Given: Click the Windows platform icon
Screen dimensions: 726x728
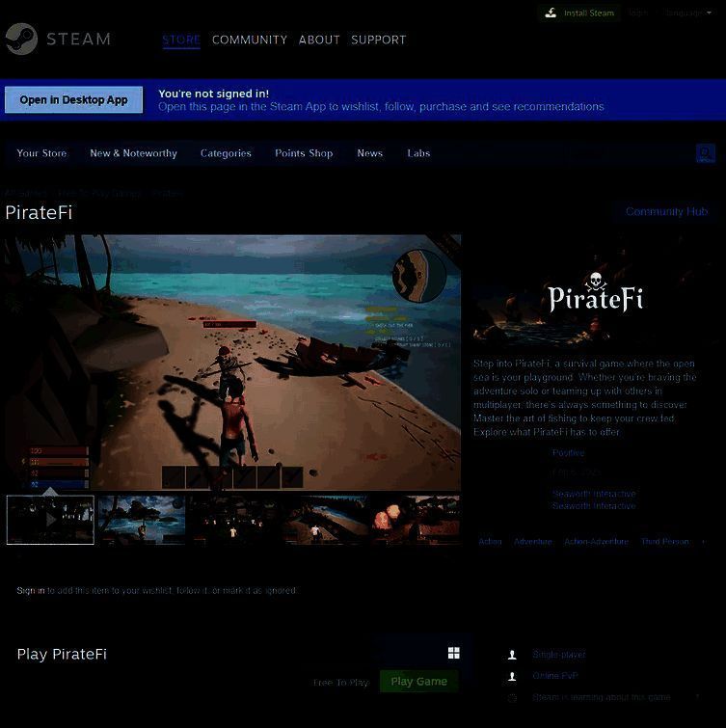Looking at the screenshot, I should tap(453, 654).
